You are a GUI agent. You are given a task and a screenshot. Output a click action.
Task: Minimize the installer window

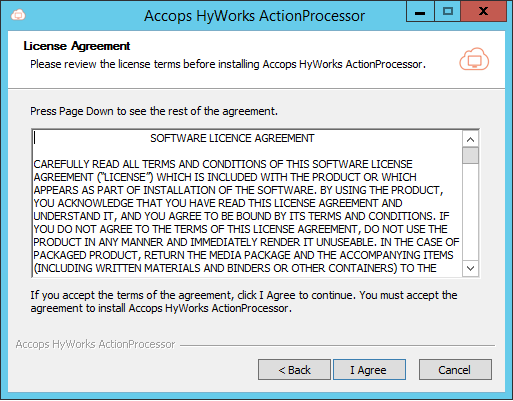(x=420, y=12)
